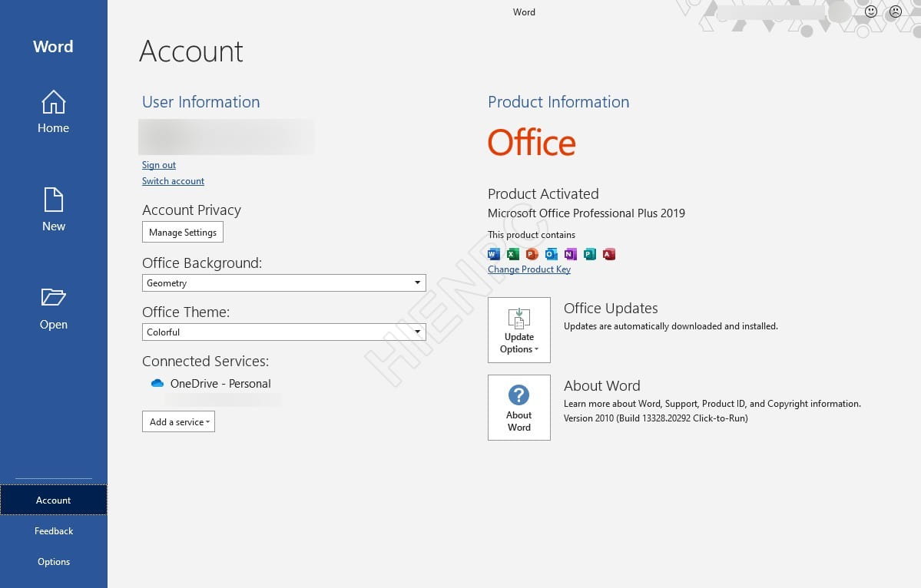Click the About Word button label

pos(519,421)
